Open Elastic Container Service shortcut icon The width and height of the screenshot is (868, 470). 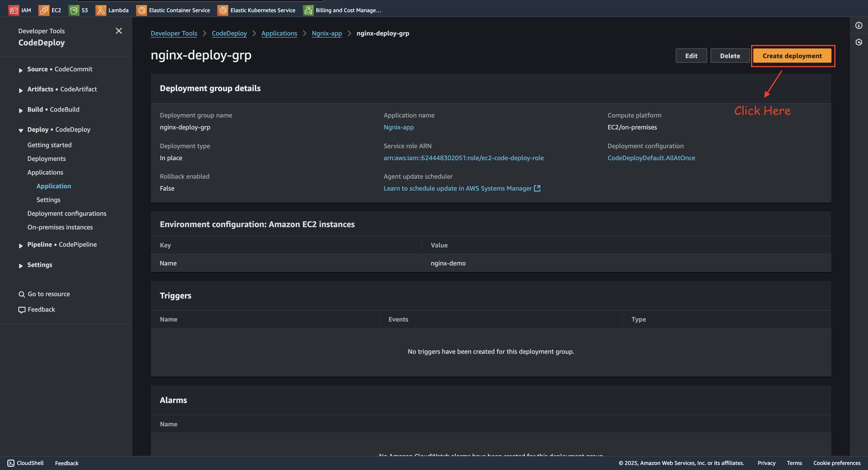(x=142, y=10)
